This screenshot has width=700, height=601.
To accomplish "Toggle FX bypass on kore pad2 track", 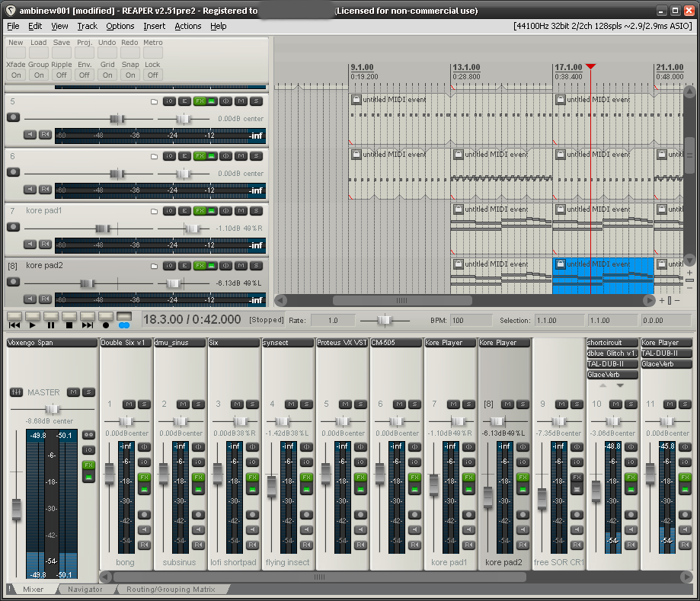I will point(211,266).
